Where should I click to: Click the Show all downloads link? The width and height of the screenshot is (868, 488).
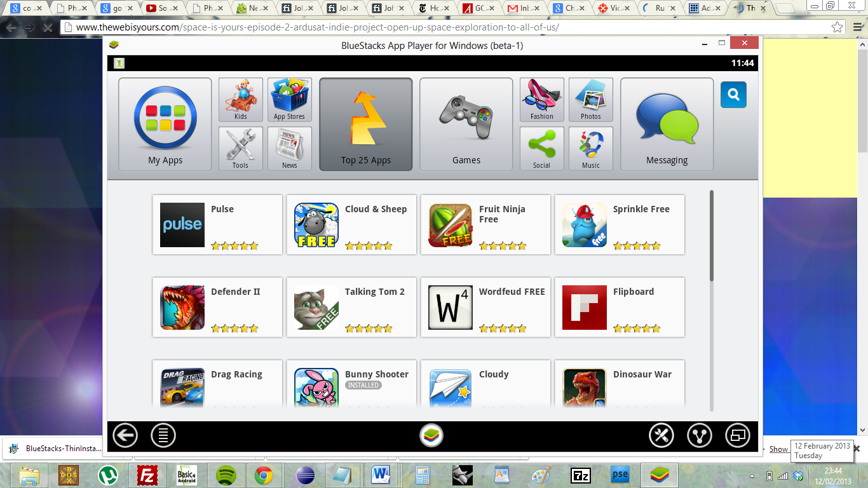pyautogui.click(x=778, y=449)
